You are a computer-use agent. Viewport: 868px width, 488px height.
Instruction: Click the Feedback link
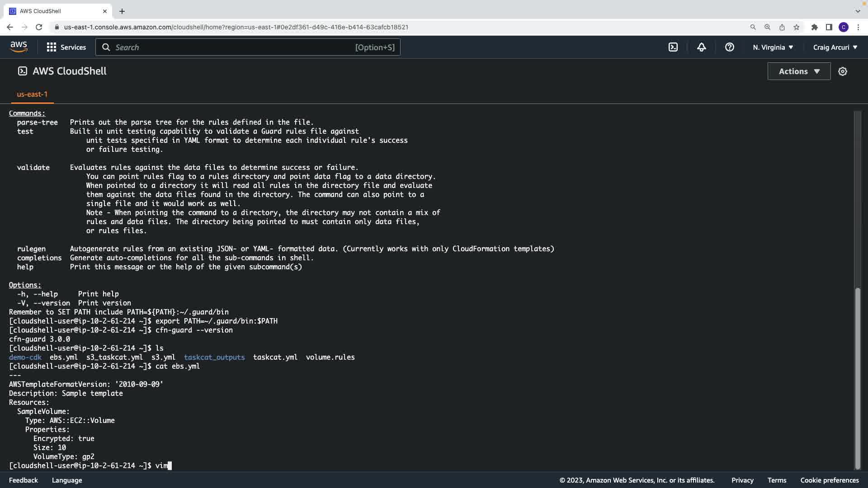tap(24, 480)
